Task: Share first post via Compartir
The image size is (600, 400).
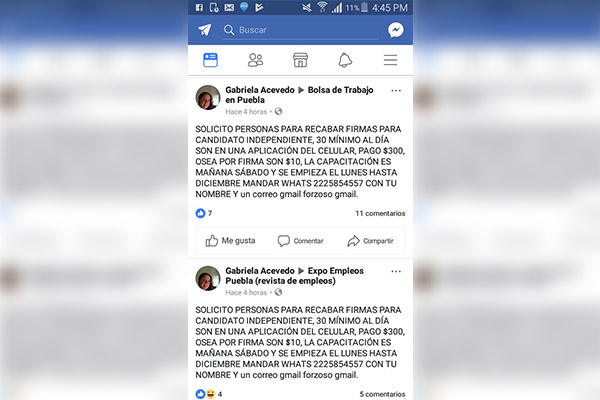Action: pyautogui.click(x=370, y=241)
